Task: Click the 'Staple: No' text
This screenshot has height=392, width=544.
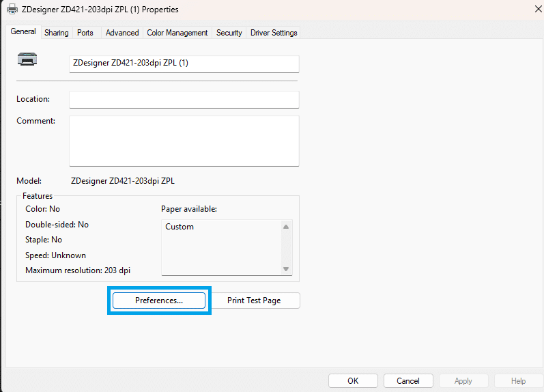Action: click(44, 240)
